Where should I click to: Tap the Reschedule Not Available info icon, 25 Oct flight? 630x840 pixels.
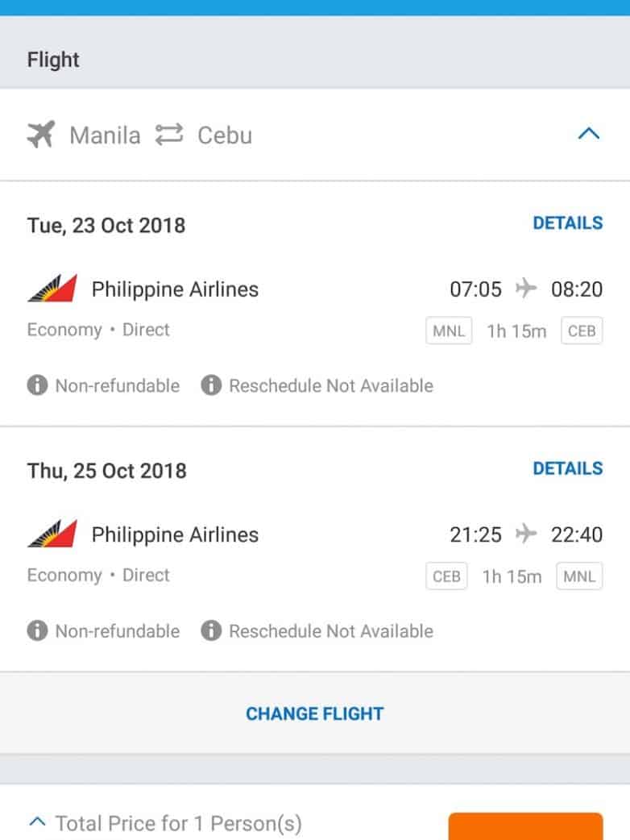(211, 630)
